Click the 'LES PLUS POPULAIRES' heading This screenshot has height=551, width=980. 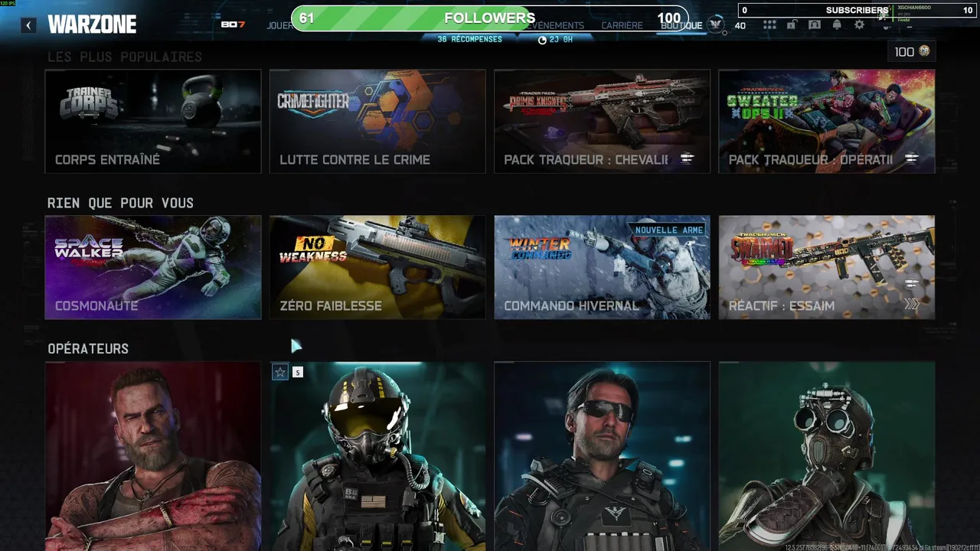pos(125,57)
